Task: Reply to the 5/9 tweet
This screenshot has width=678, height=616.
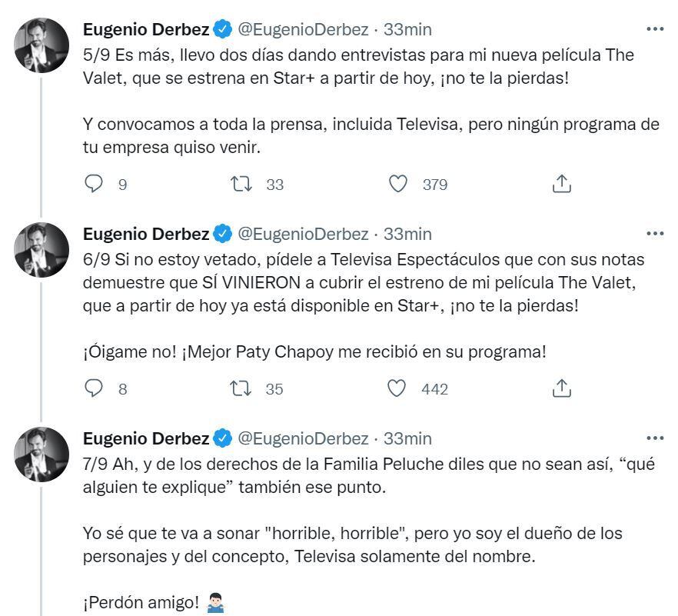Action: click(93, 184)
